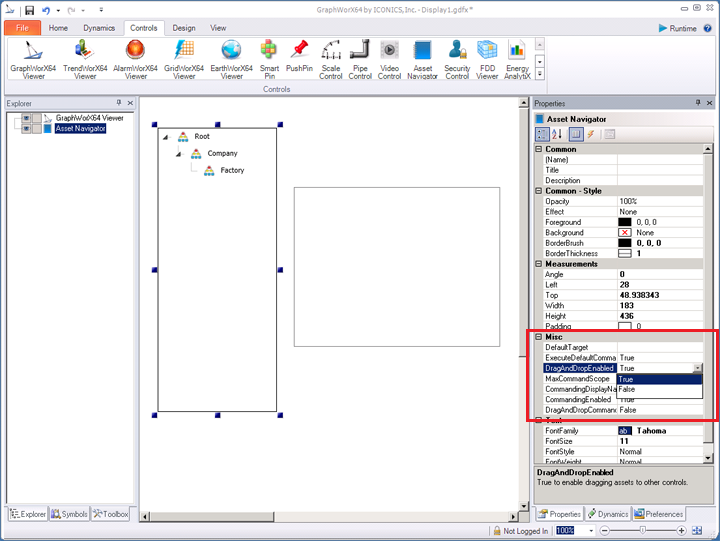Viewport: 720px width, 541px height.
Task: Open the Dynamics ribbon tab
Action: [x=99, y=29]
